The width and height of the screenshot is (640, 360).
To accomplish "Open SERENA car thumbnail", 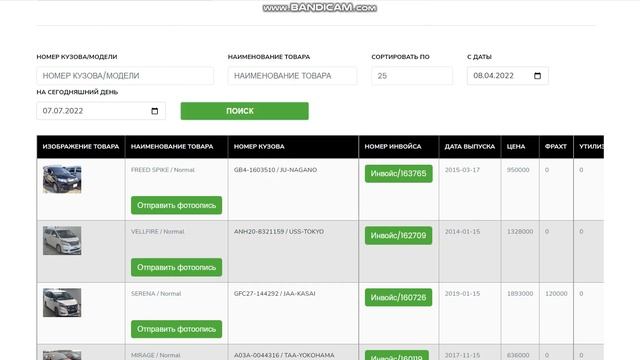I will [62, 303].
